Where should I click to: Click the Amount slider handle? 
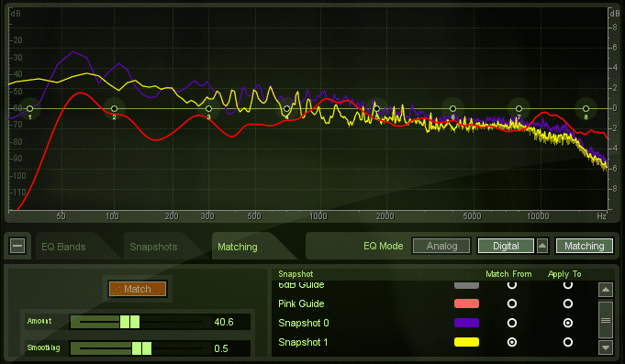130,322
